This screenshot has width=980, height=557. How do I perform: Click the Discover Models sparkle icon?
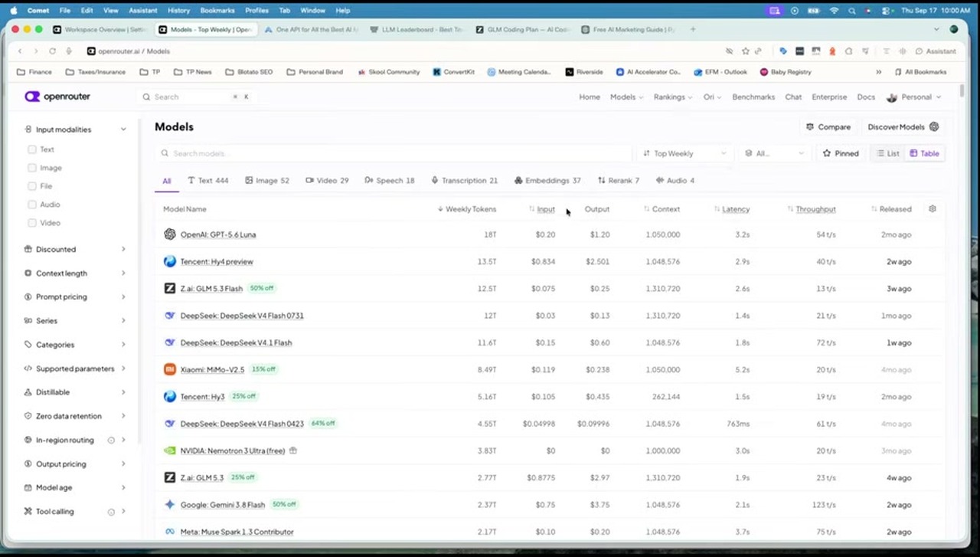click(x=934, y=127)
